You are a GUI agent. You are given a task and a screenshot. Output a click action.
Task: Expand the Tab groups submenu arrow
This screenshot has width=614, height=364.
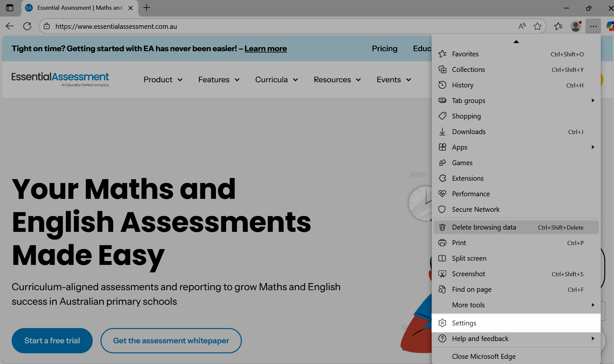(x=593, y=101)
